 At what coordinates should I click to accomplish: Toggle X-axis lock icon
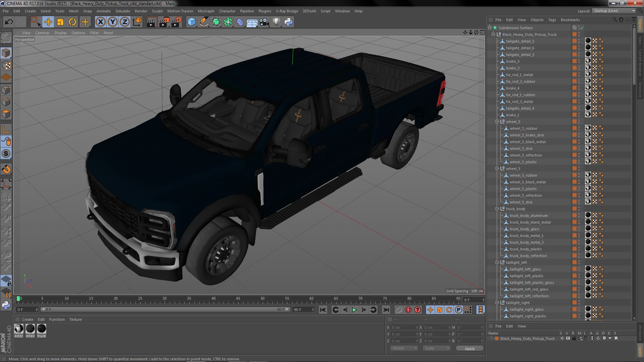point(100,22)
